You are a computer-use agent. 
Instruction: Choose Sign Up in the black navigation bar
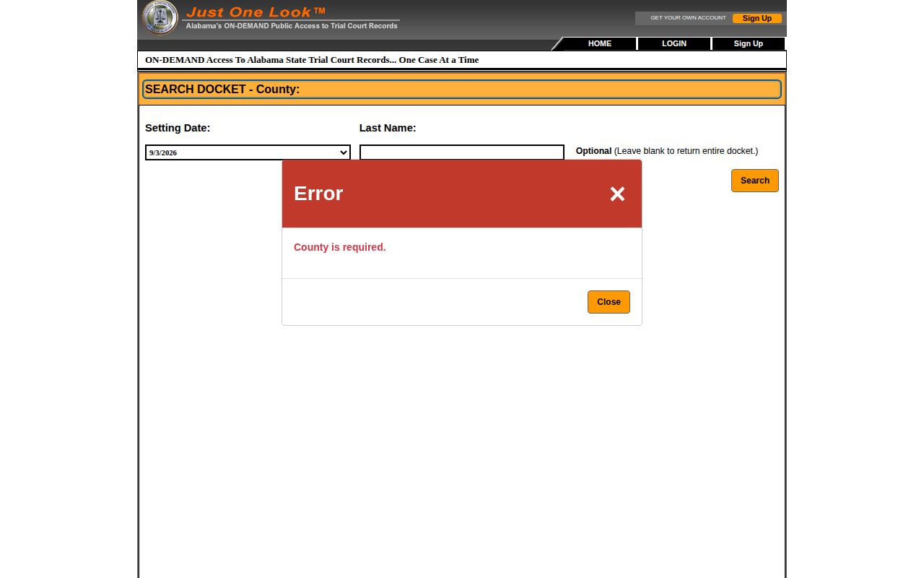[749, 43]
